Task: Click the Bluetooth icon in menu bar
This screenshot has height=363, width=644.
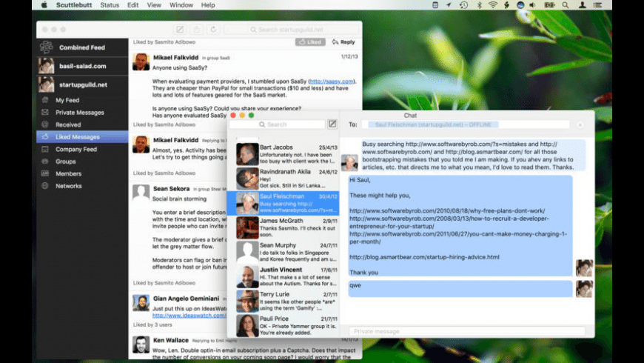Action: (x=479, y=5)
